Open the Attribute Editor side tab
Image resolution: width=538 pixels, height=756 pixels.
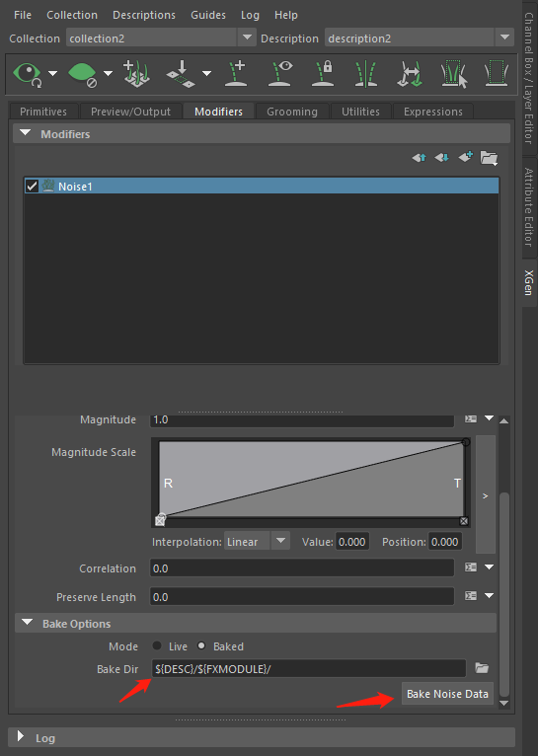[529, 207]
